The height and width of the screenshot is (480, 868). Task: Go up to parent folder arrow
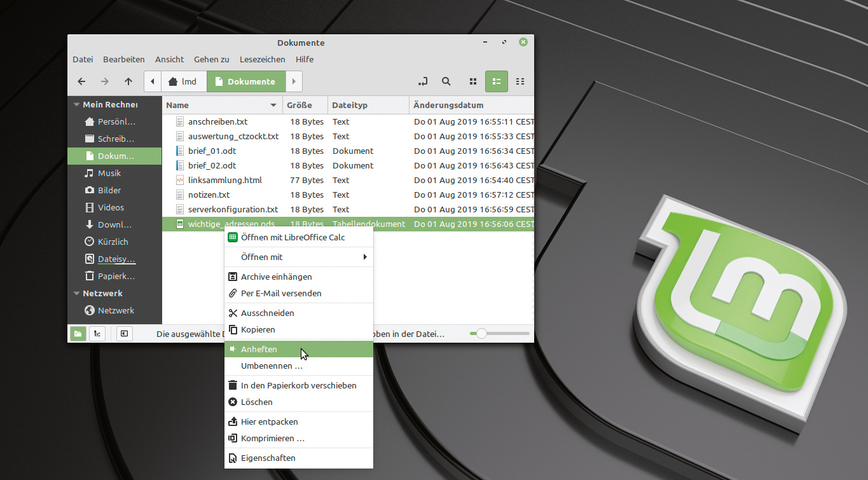click(128, 81)
